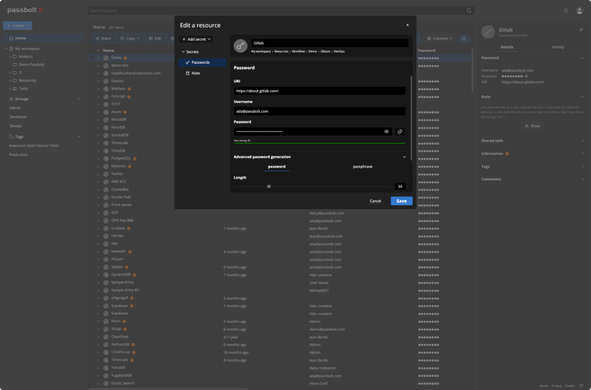The image size is (591, 390).
Task: Open the user profile avatar menu
Action: (579, 11)
